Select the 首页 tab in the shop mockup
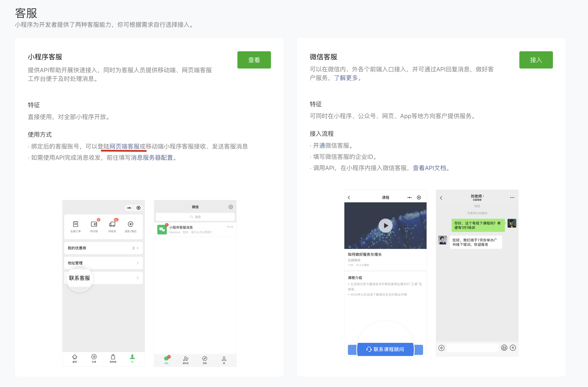 coord(75,359)
